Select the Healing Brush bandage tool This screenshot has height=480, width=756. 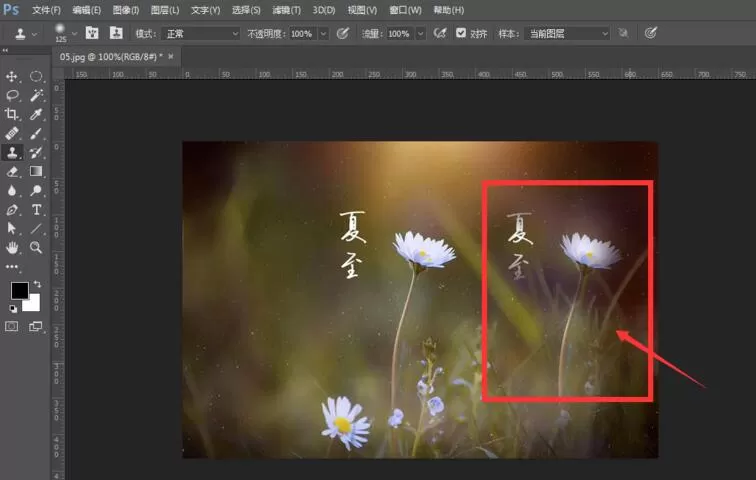12,133
